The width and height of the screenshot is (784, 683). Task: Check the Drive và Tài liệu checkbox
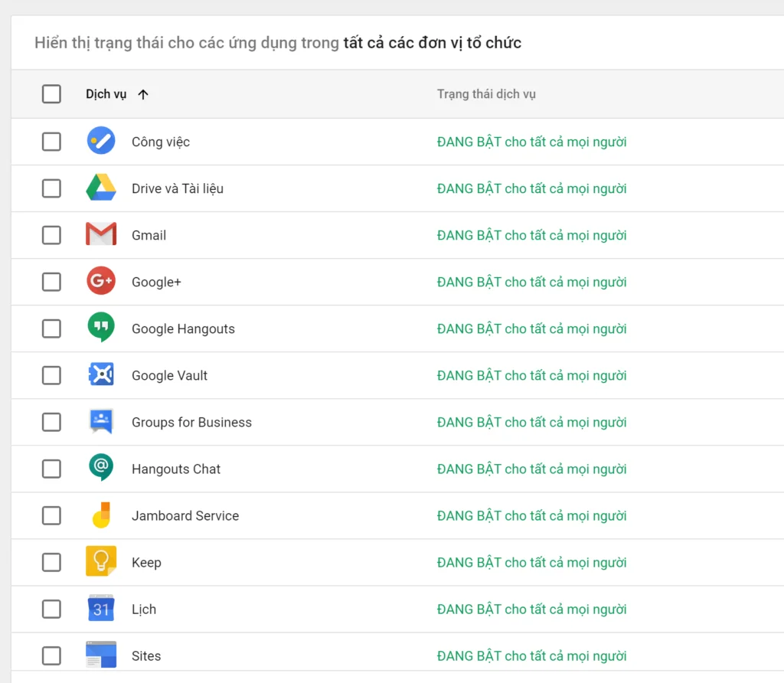click(51, 188)
